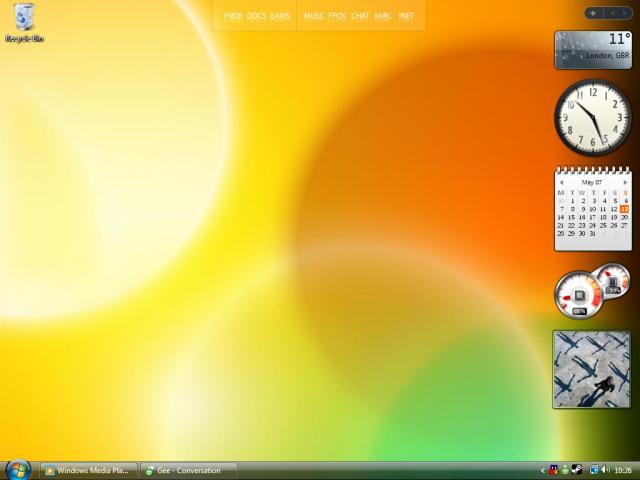Click the small memory meter dial
The image size is (640, 480).
pyautogui.click(x=613, y=281)
